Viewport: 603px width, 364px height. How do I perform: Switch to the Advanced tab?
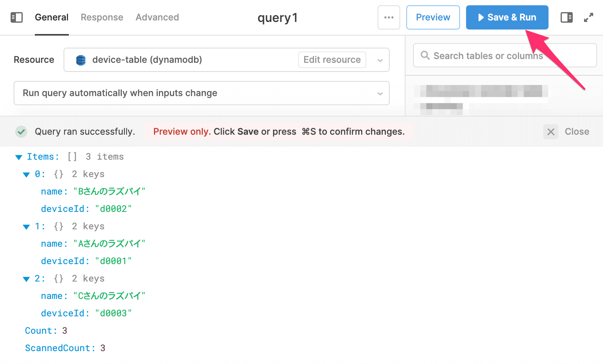coord(157,17)
